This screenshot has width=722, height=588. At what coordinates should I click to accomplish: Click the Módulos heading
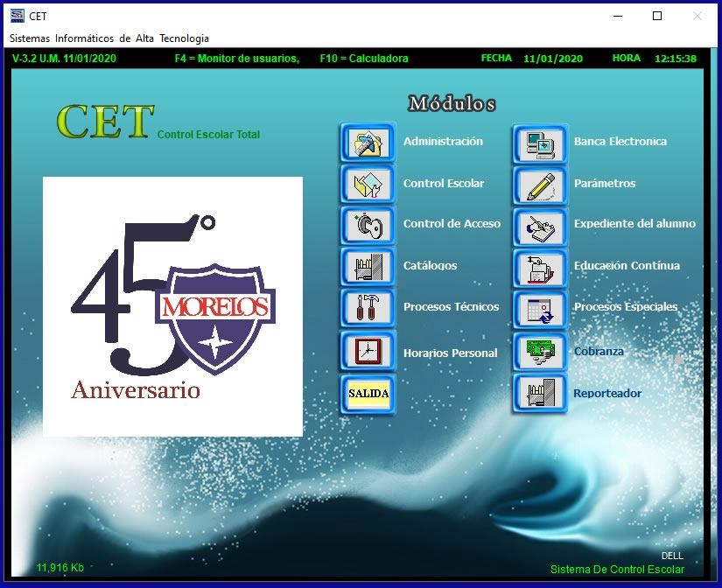(x=452, y=103)
